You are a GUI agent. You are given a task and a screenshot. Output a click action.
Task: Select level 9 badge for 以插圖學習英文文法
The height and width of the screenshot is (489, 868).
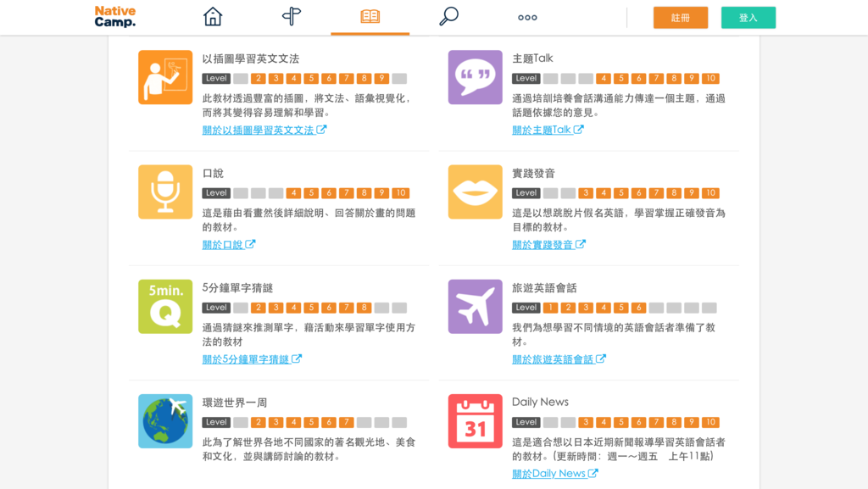point(381,79)
